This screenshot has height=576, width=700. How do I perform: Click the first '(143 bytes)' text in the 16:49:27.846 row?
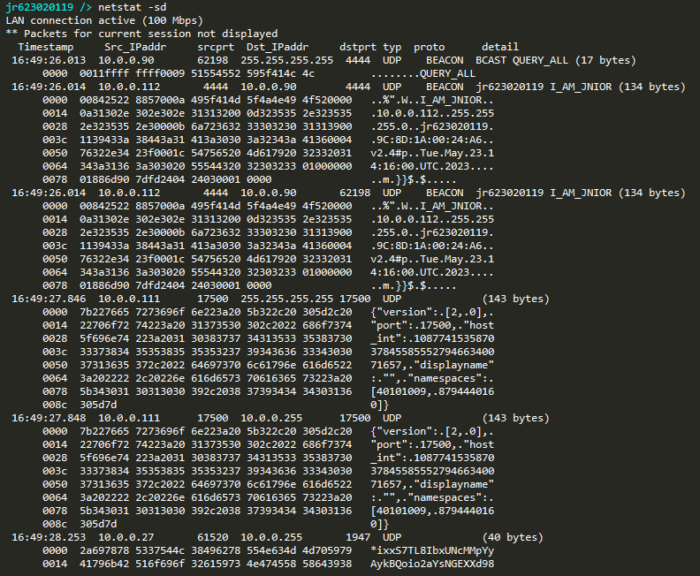click(x=516, y=299)
